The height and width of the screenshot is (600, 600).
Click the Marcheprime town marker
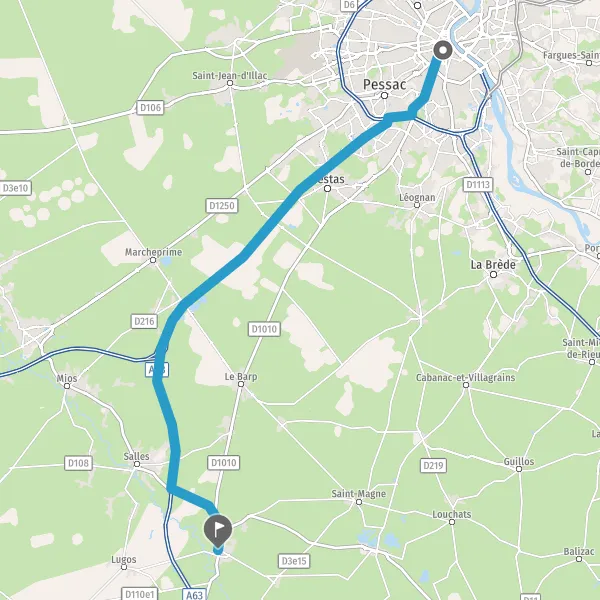click(153, 260)
